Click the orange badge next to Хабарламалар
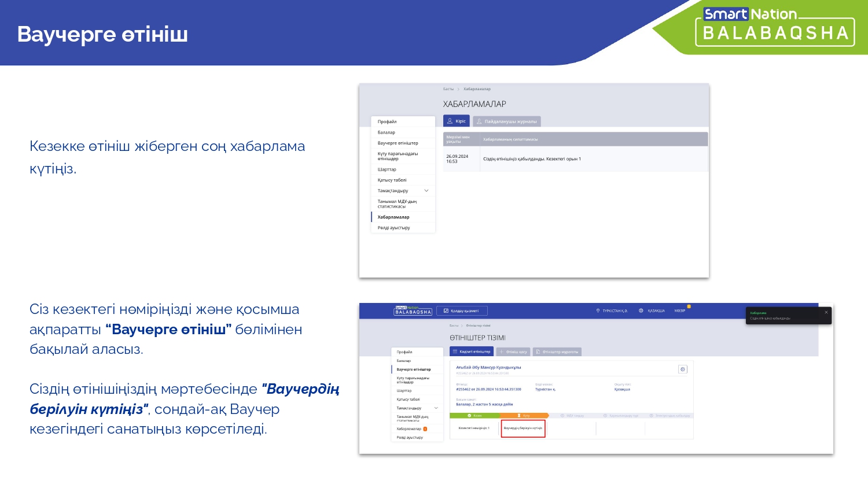Screen dimensions: 868x488 click(425, 429)
